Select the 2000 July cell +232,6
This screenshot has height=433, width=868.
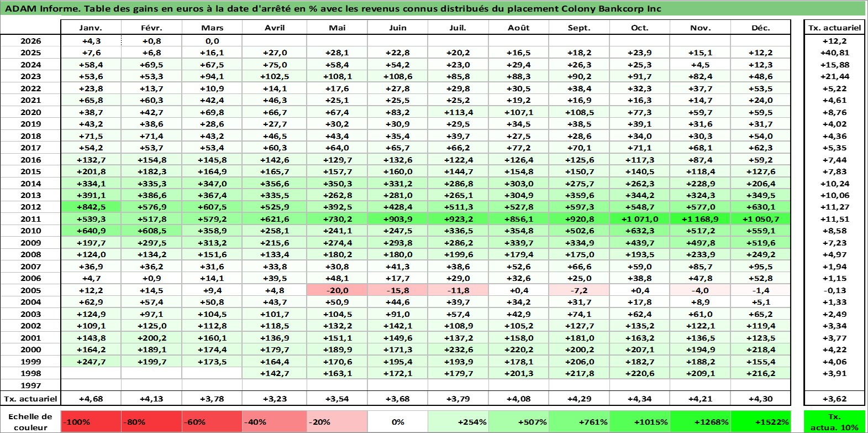coord(458,349)
